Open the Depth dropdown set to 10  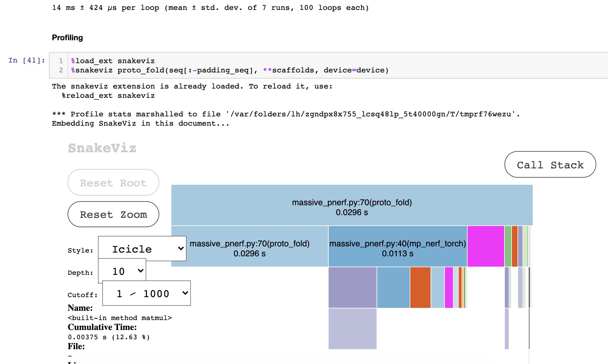[x=122, y=271]
